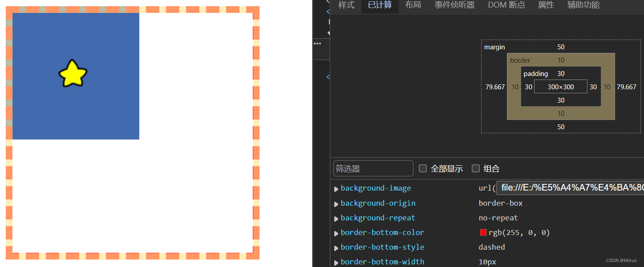Enable the 全部显示 checkbox
The width and height of the screenshot is (644, 267).
(x=423, y=168)
